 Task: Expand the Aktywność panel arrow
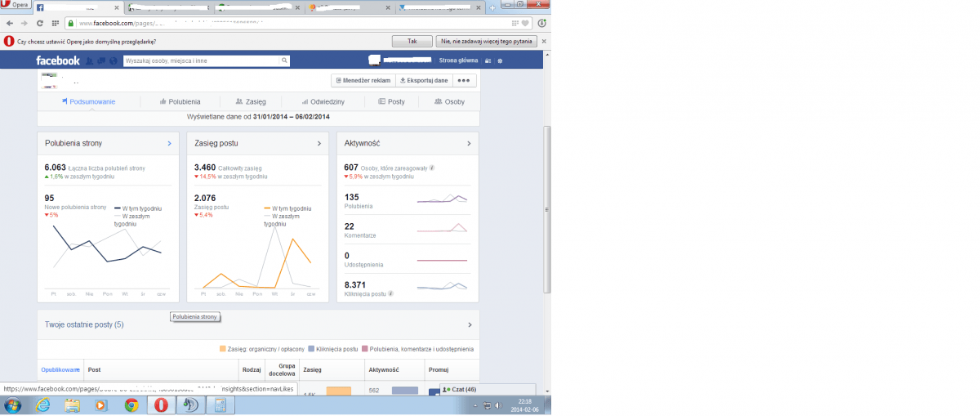pyautogui.click(x=469, y=144)
